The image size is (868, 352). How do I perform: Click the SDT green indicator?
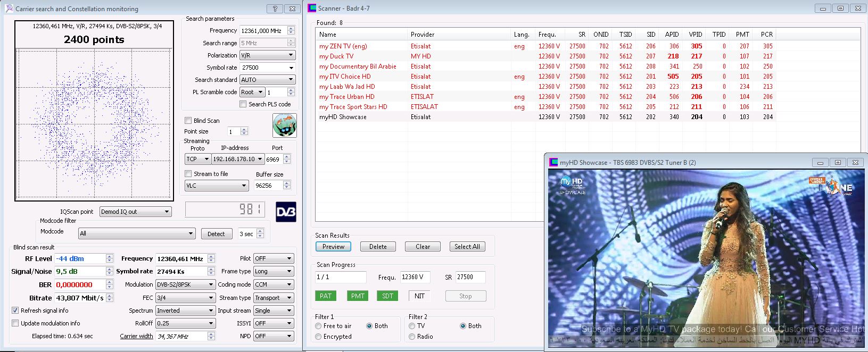(387, 296)
